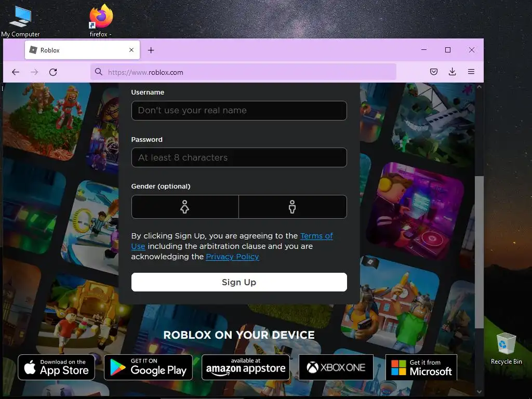Launch Firefox desktop shortcut

click(x=101, y=20)
